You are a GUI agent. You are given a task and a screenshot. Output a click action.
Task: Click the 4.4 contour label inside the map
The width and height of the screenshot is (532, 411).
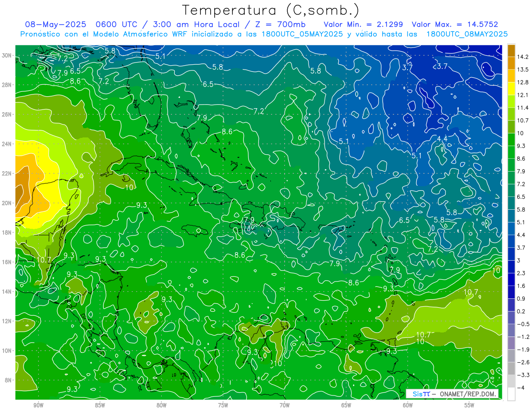coord(442,139)
